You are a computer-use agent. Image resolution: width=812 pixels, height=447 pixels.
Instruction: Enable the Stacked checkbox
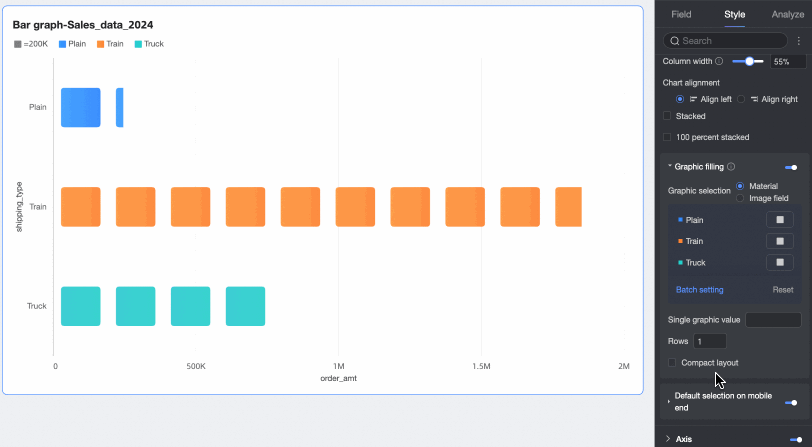point(667,116)
